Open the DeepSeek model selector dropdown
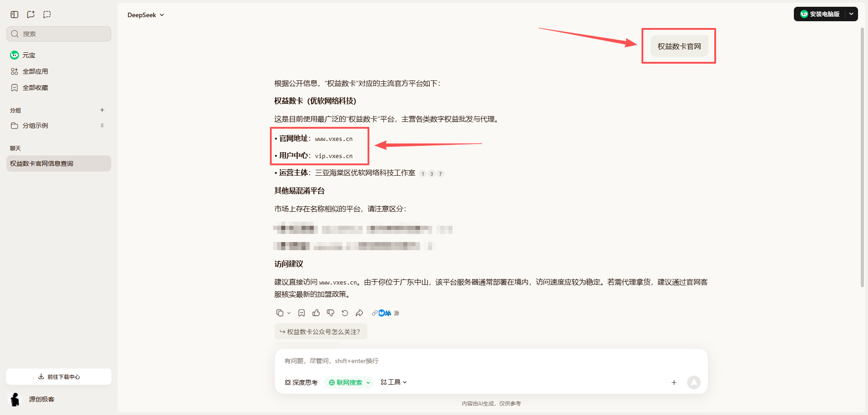The image size is (868, 415). click(x=146, y=14)
